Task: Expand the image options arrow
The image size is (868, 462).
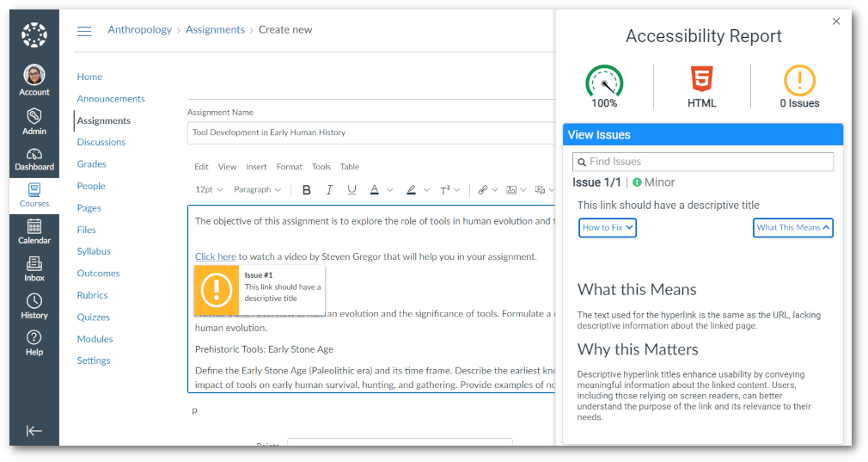Action: click(523, 190)
